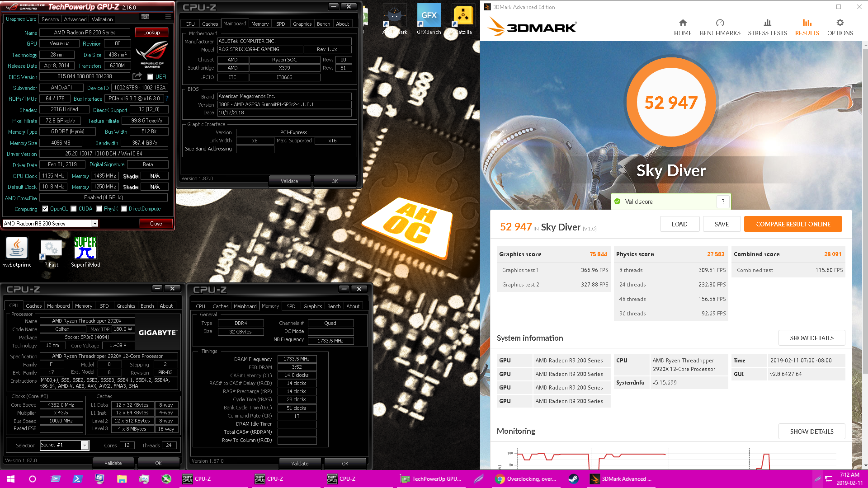
Task: Open the GFXBench desktop icon
Action: [x=429, y=19]
